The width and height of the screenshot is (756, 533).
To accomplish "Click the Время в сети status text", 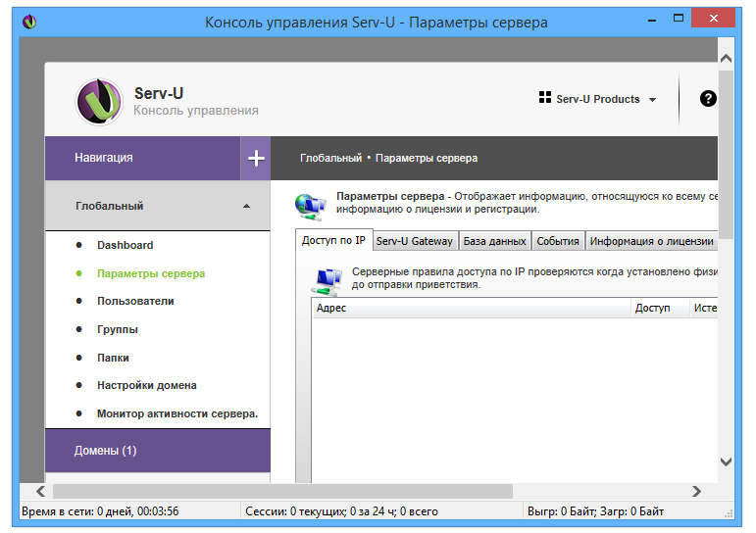I will tap(100, 511).
